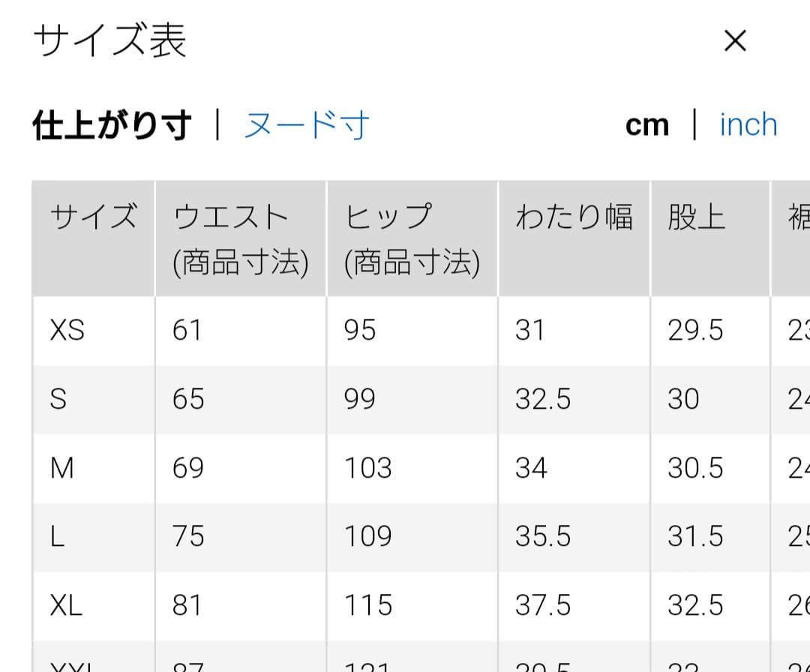
Task: Select cm as the measurement unit
Action: click(646, 125)
